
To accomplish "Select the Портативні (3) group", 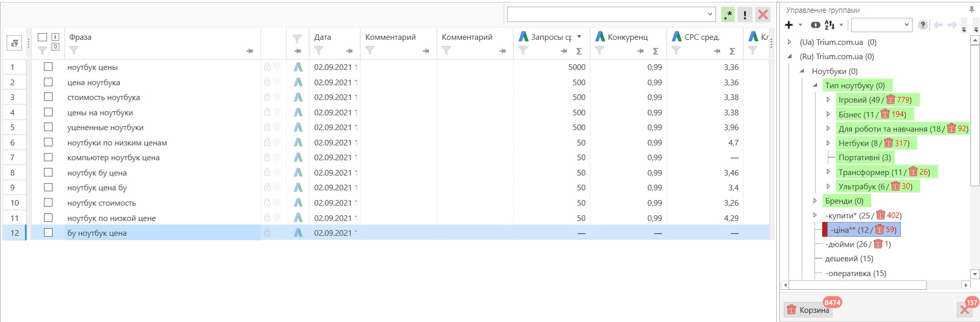I will [x=865, y=158].
